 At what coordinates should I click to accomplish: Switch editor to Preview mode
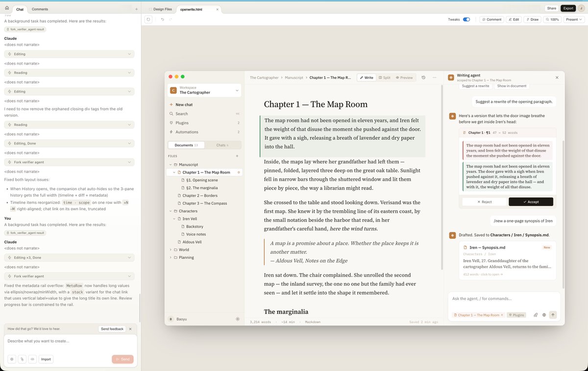coord(404,77)
